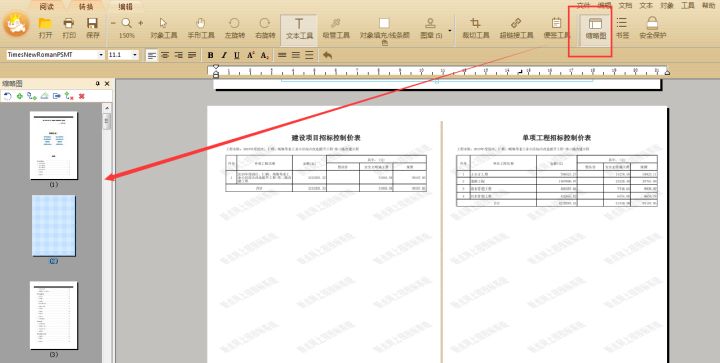
Task: Click green add-page icon in thumbnail panel
Action: 19,96
